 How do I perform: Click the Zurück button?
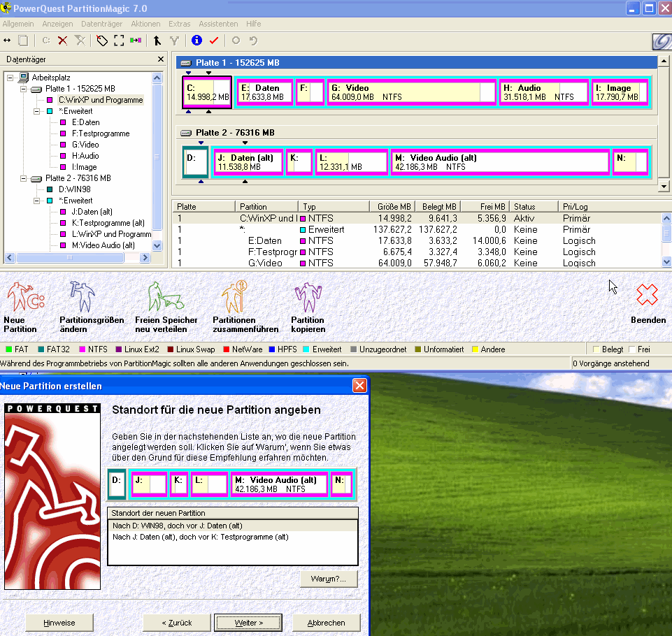[x=177, y=623]
